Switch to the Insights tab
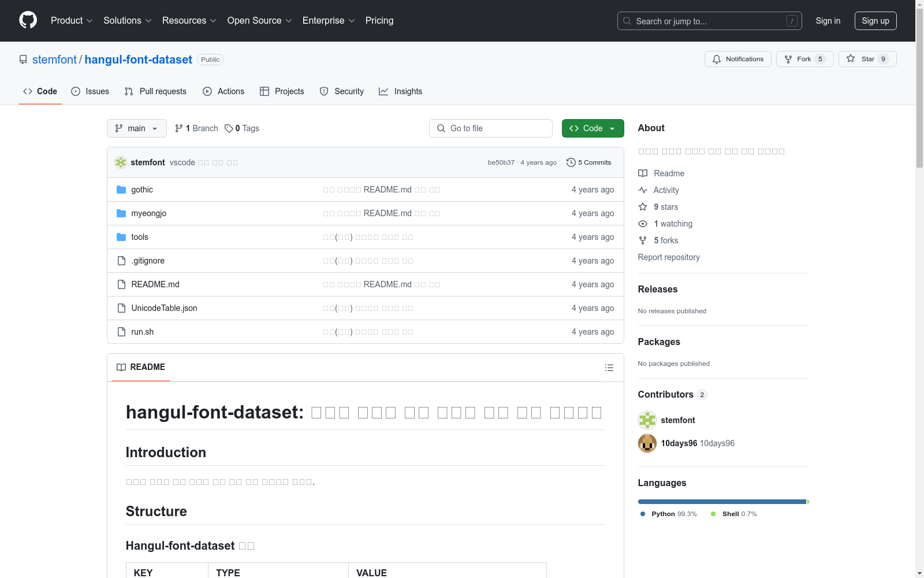 point(401,91)
